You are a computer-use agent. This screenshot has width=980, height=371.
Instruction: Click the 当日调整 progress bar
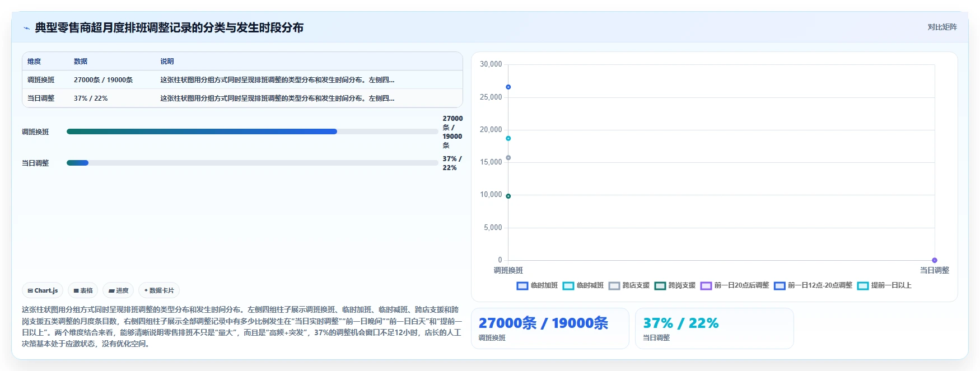click(x=252, y=163)
